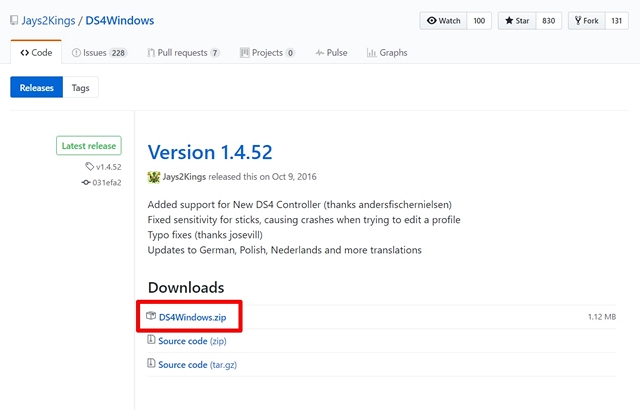
Task: Open the DS4Windows repository link
Action: [x=120, y=20]
